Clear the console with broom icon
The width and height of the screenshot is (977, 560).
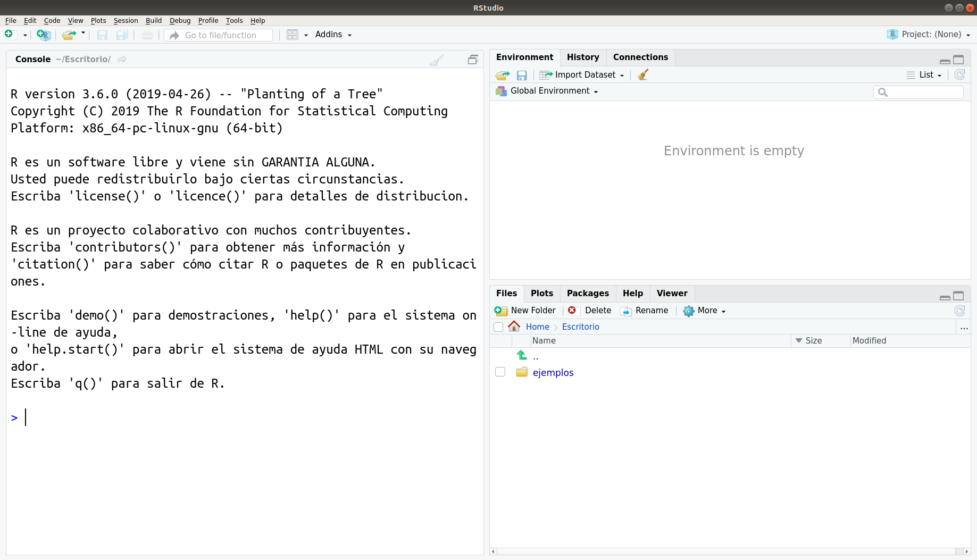436,60
